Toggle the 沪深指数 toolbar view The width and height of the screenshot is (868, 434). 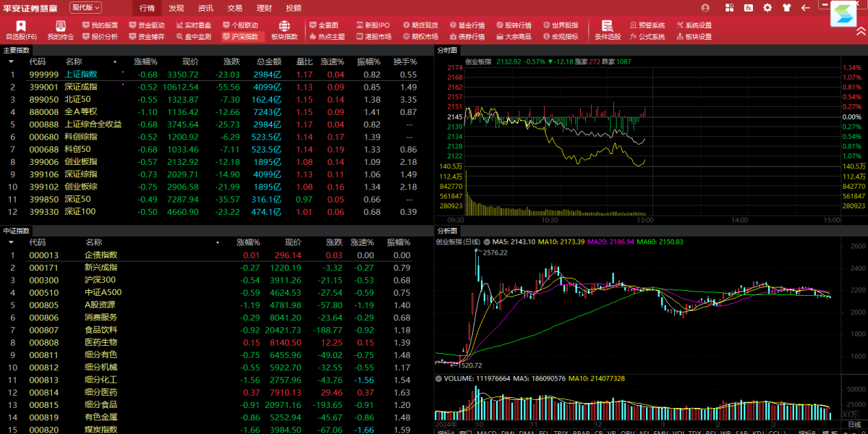pyautogui.click(x=239, y=36)
